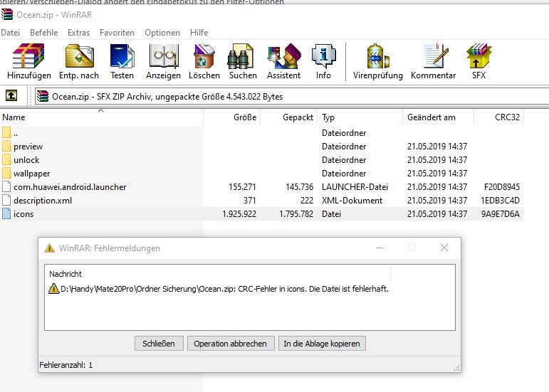The image size is (549, 392).
Task: Click the size value 1.925.922
Action: tap(239, 213)
